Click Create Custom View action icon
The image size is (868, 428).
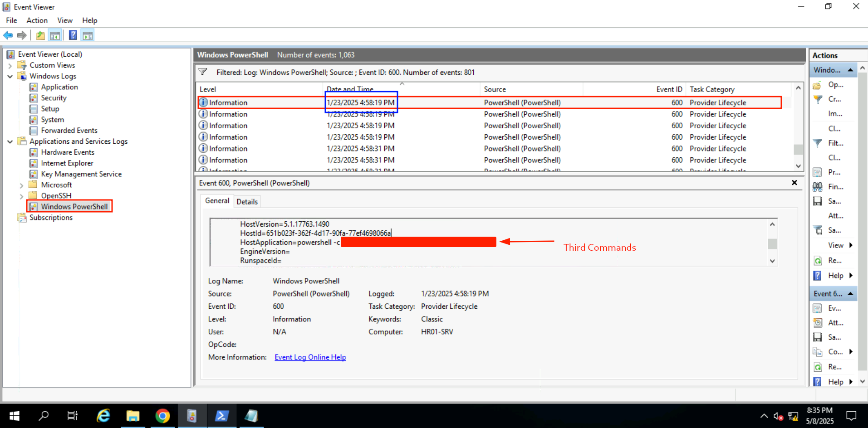(x=817, y=100)
